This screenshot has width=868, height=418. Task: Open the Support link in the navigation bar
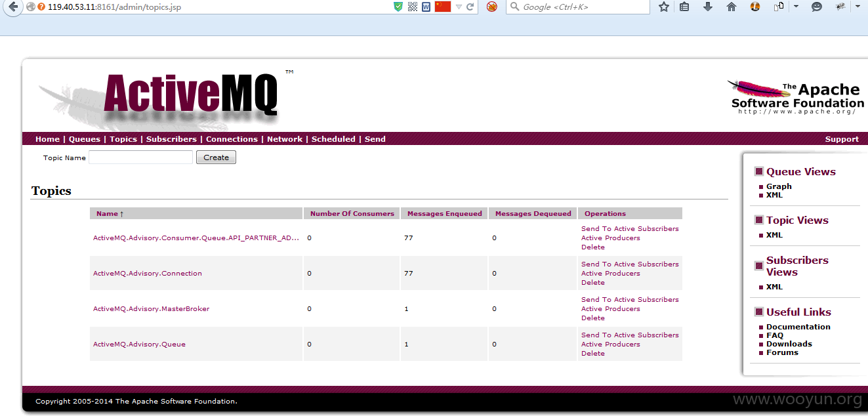[842, 139]
